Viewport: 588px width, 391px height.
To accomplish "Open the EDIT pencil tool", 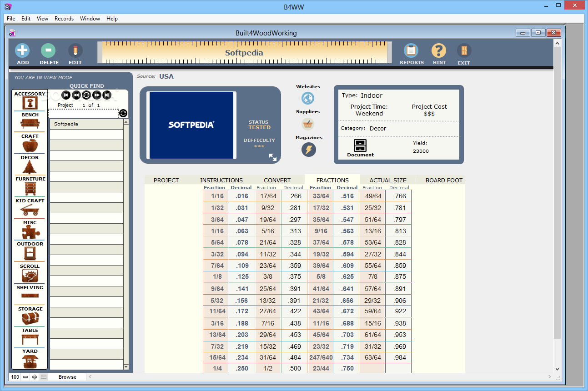I will click(75, 50).
